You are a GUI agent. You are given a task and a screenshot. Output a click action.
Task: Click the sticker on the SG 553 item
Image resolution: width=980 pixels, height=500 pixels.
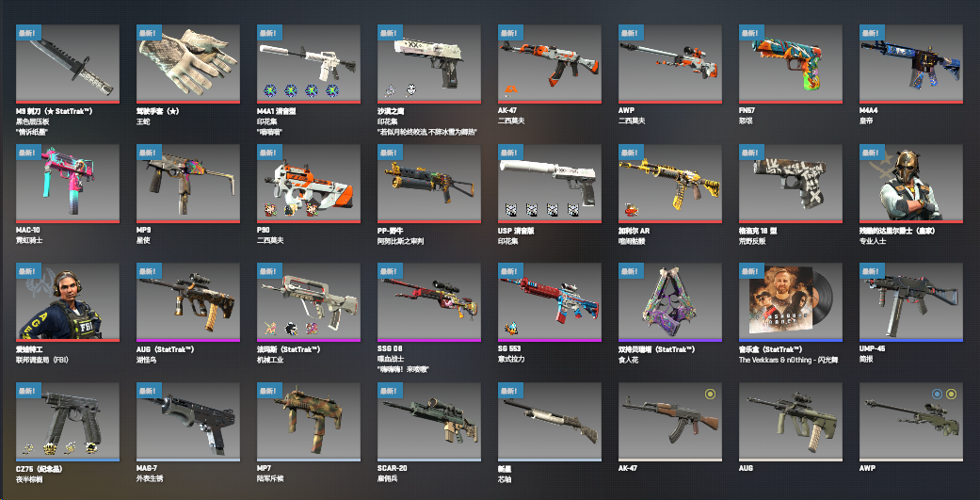pyautogui.click(x=510, y=328)
